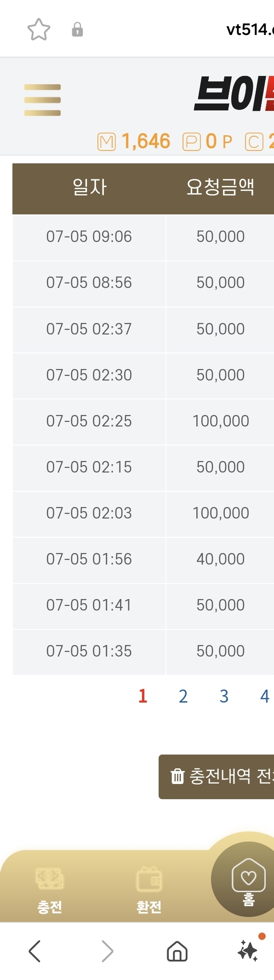Viewport: 274px width, 980px height.
Task: Delete all history via 충전내역 button
Action: 216,777
